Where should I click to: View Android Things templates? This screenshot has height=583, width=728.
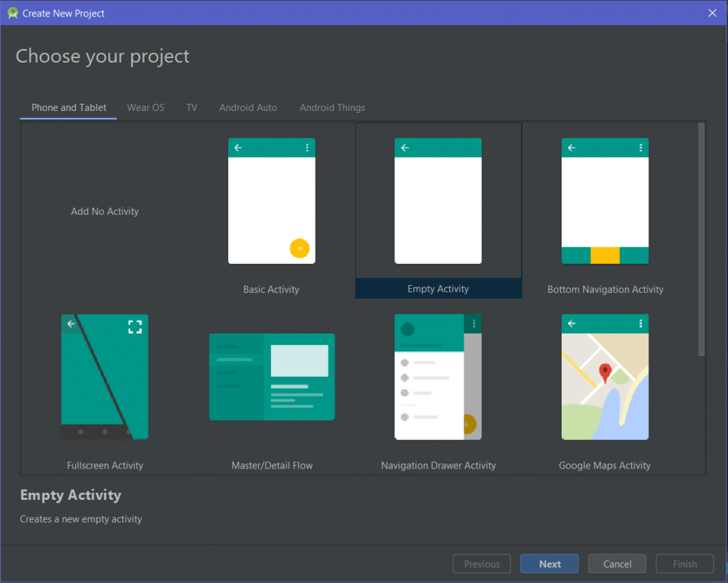tap(332, 107)
